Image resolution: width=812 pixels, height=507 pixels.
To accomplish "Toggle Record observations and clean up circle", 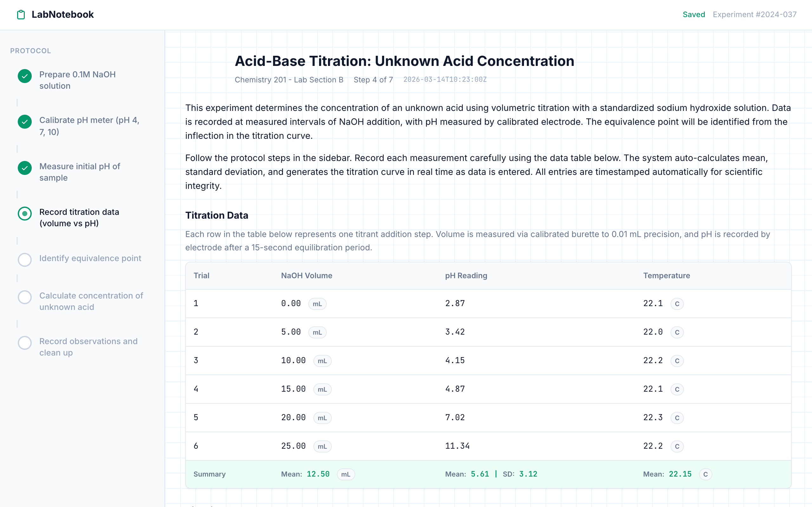I will point(24,343).
